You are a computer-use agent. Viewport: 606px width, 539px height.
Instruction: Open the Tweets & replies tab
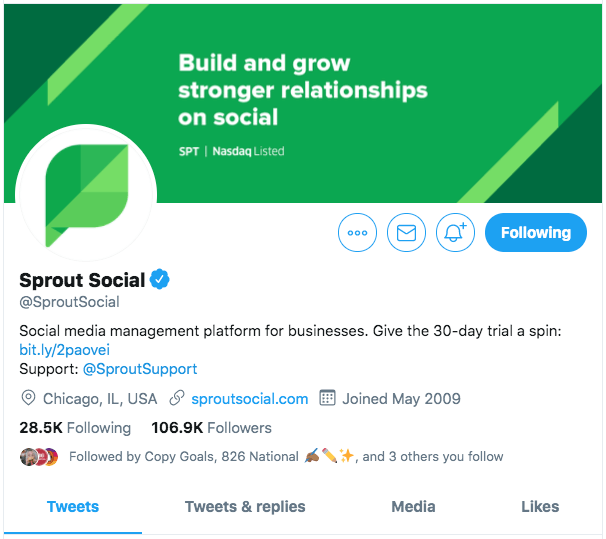coord(245,507)
